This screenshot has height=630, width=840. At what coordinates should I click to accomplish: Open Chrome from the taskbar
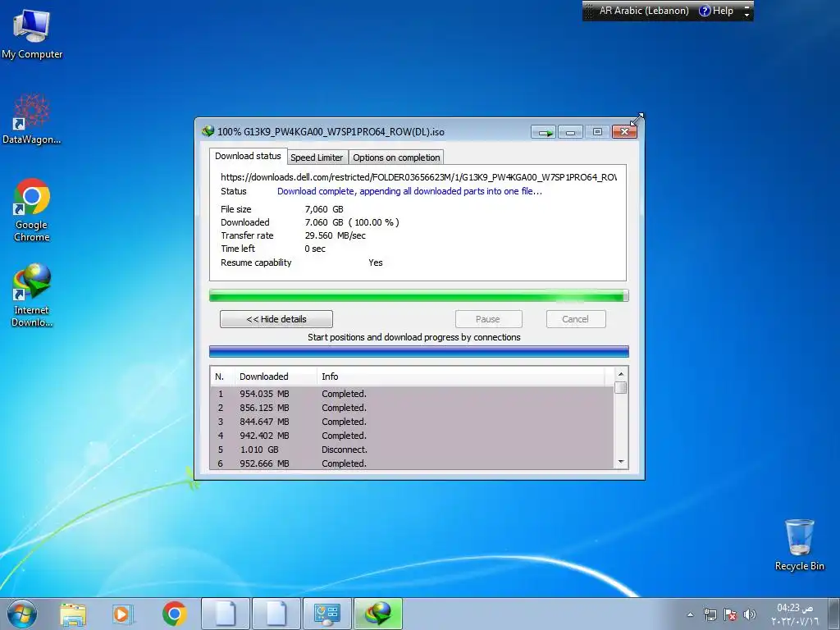pos(174,614)
